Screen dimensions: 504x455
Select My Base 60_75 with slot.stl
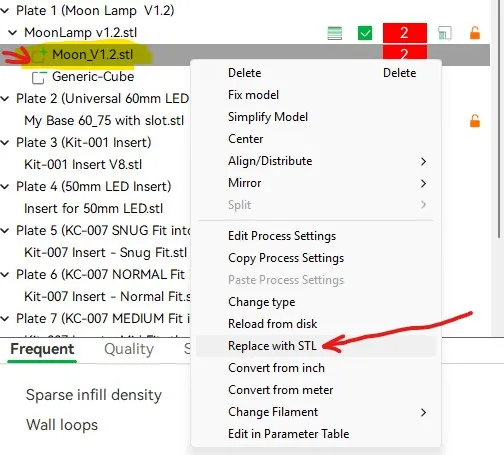(x=104, y=121)
